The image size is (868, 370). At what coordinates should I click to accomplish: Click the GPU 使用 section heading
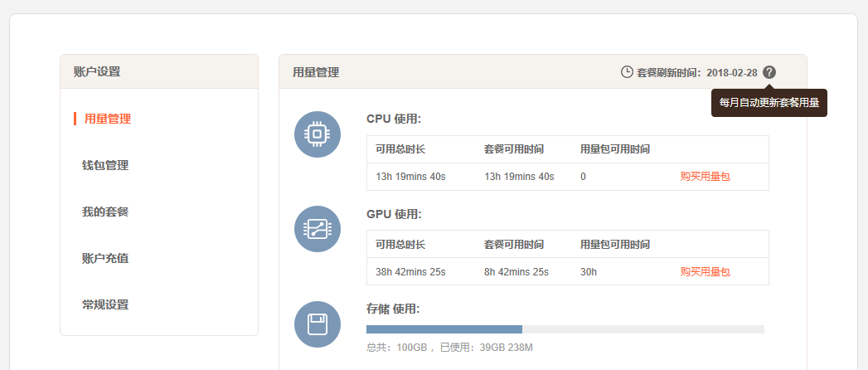(394, 214)
